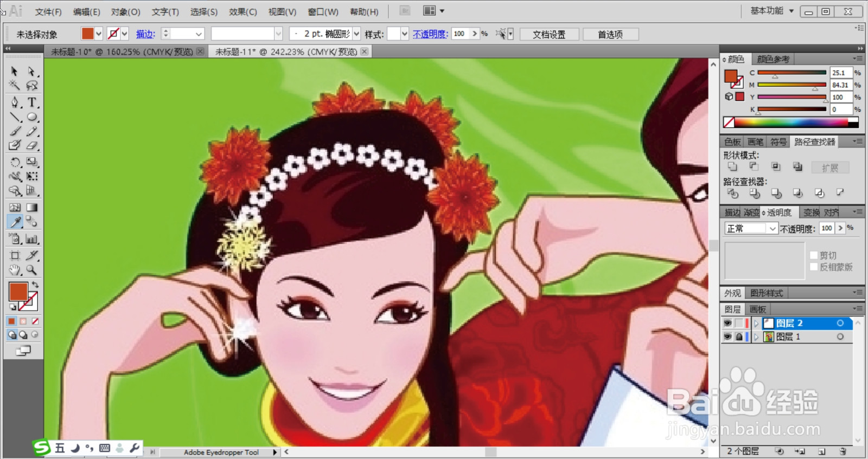Select the Scale tool
The height and width of the screenshot is (459, 868).
point(31,161)
